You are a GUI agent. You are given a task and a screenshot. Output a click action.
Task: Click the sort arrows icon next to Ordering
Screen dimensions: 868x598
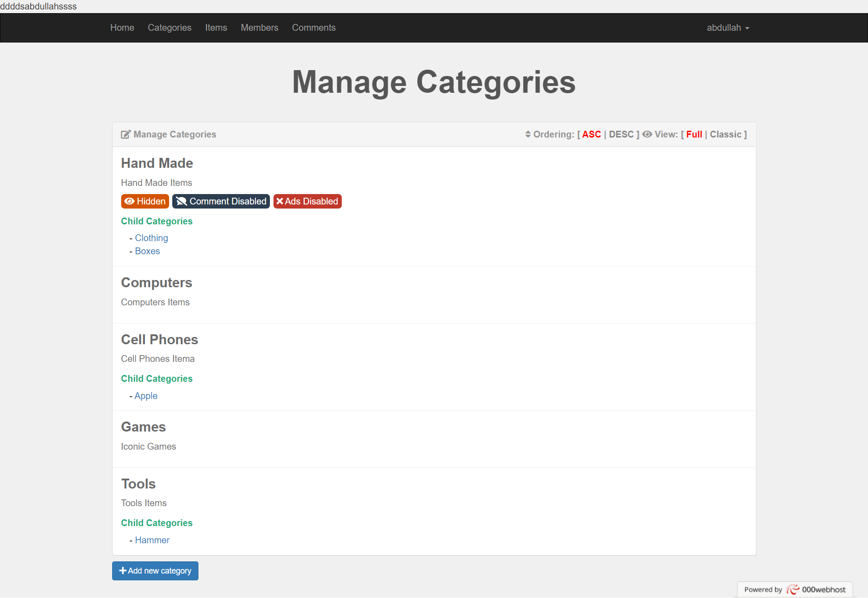(x=528, y=134)
